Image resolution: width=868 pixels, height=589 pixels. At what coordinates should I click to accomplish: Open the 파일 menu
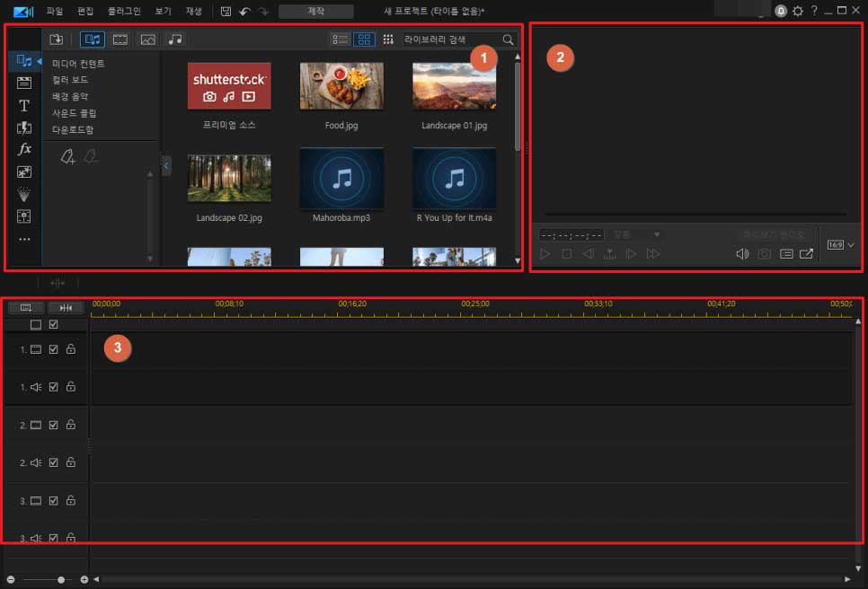[x=55, y=11]
